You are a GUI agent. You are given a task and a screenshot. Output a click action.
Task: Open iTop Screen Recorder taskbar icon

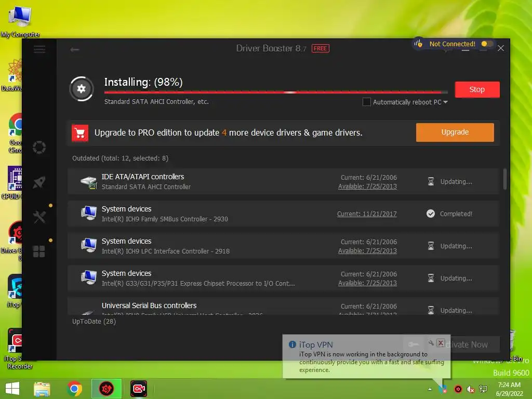point(139,389)
